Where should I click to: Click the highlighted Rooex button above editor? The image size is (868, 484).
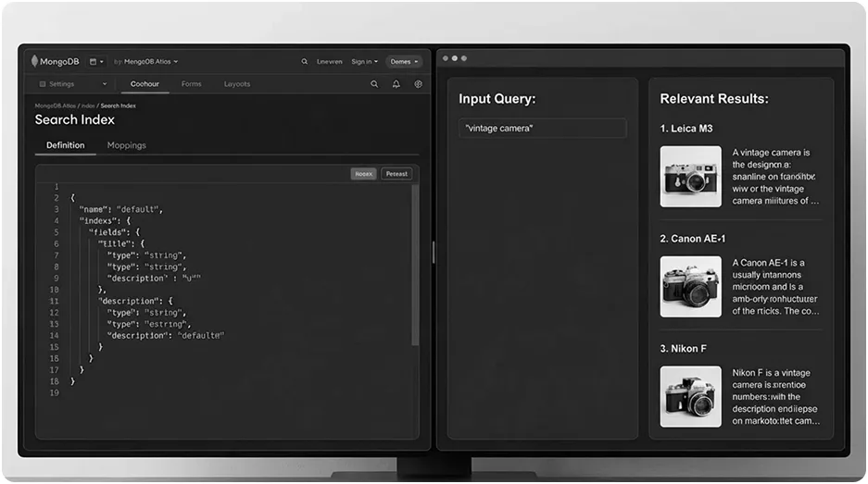(364, 174)
